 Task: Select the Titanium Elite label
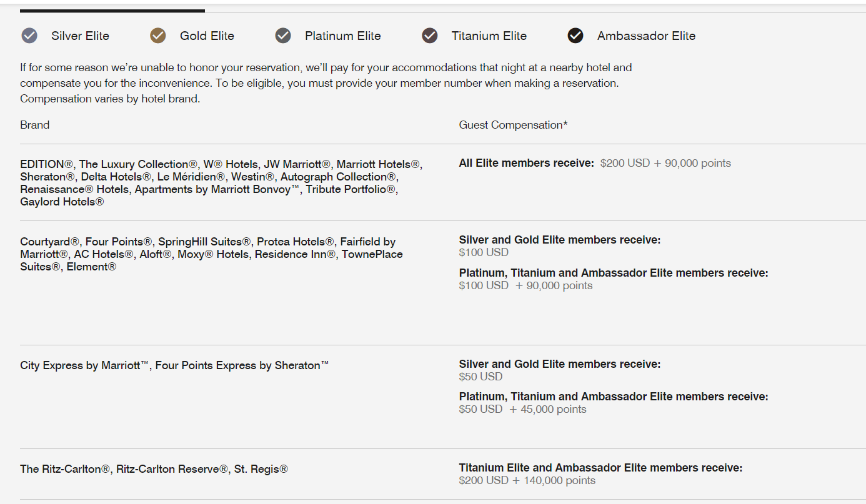[489, 36]
